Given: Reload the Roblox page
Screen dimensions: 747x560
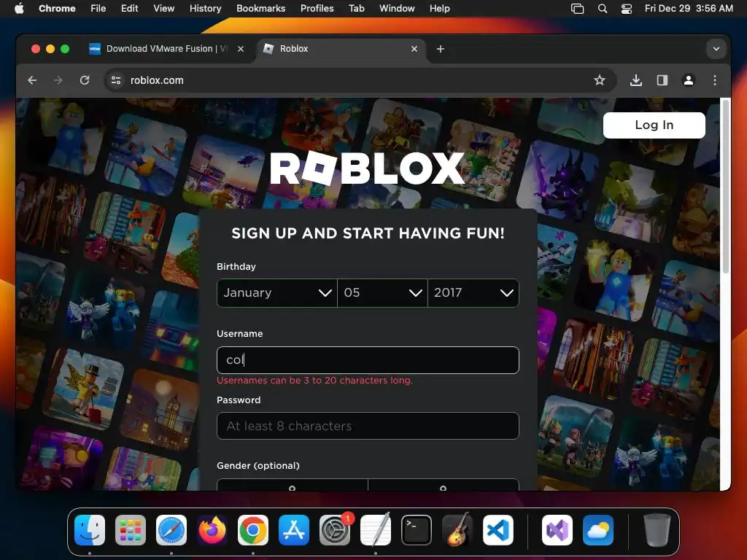Looking at the screenshot, I should coord(85,80).
